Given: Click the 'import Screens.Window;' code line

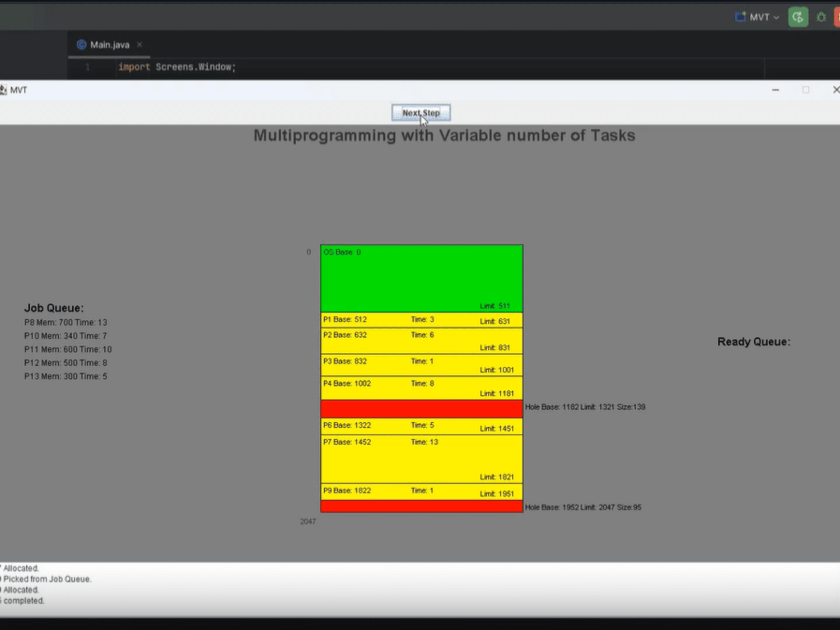Looking at the screenshot, I should tap(177, 67).
